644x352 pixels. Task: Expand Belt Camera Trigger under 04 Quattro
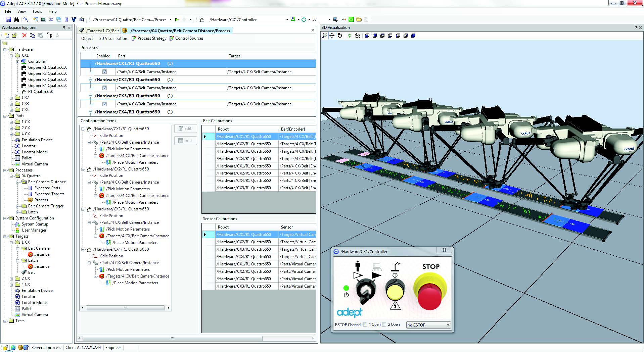click(17, 206)
